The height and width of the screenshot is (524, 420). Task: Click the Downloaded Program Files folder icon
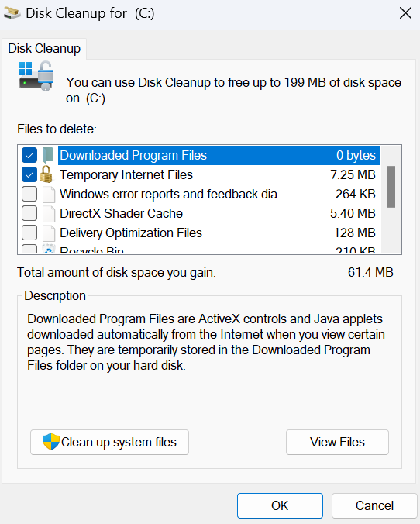pyautogui.click(x=48, y=155)
